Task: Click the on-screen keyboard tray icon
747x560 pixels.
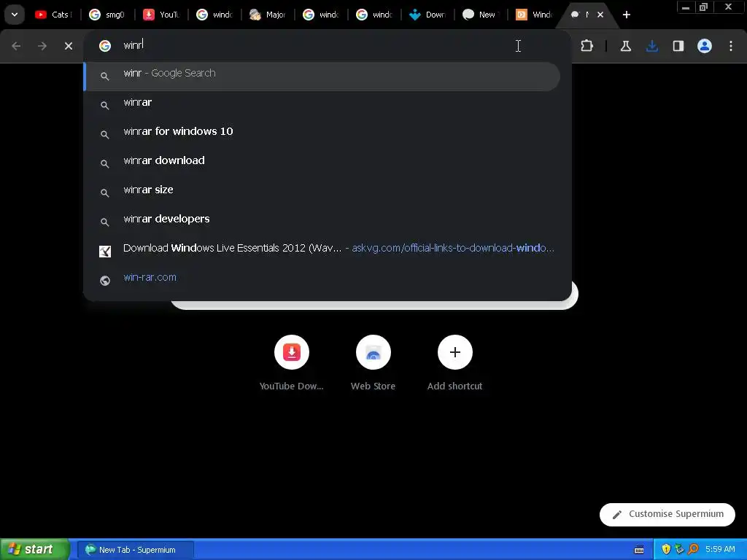Action: pos(639,550)
